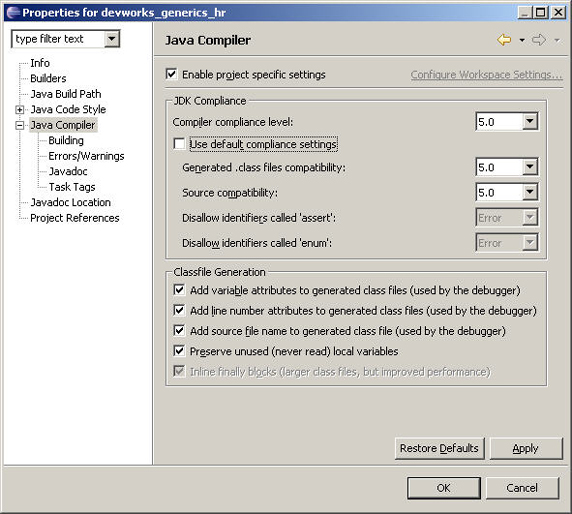The image size is (572, 514).
Task: Select the Java Compiler tree item
Action: click(x=63, y=125)
